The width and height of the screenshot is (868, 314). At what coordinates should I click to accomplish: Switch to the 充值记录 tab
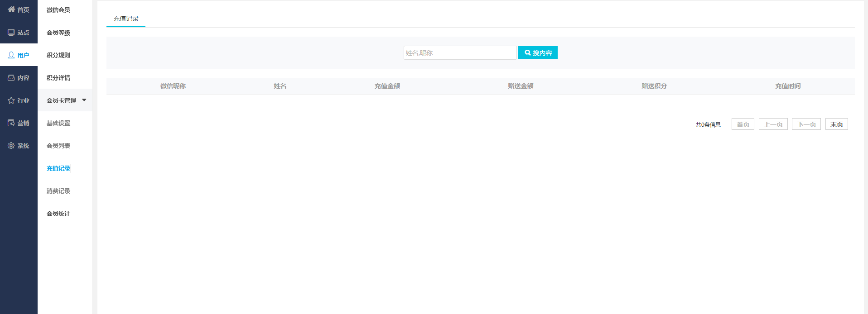[126, 19]
